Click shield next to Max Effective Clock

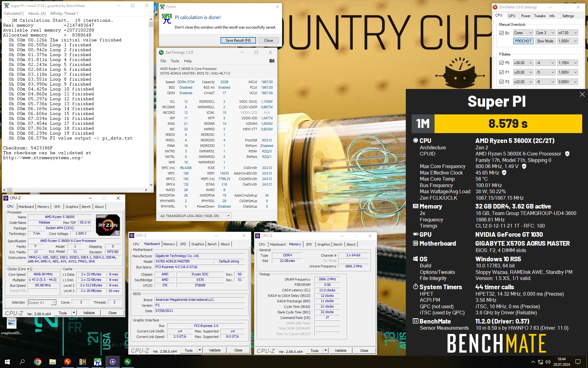504,173
